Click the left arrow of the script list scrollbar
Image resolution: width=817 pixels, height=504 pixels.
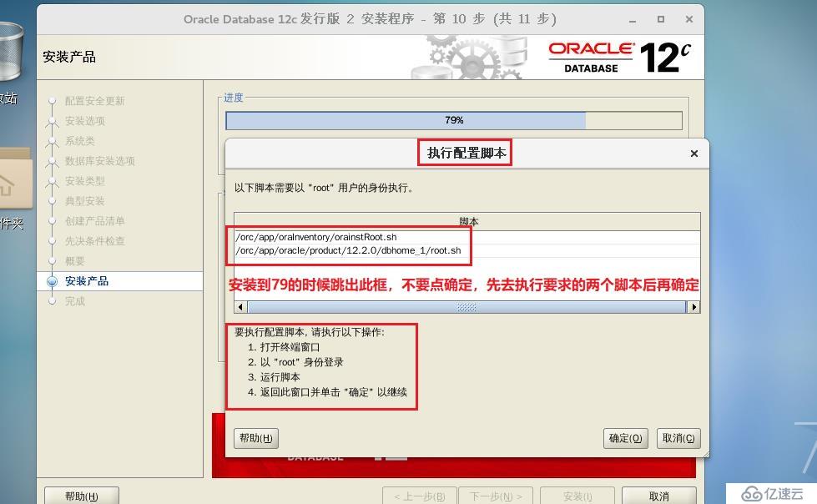coord(240,307)
